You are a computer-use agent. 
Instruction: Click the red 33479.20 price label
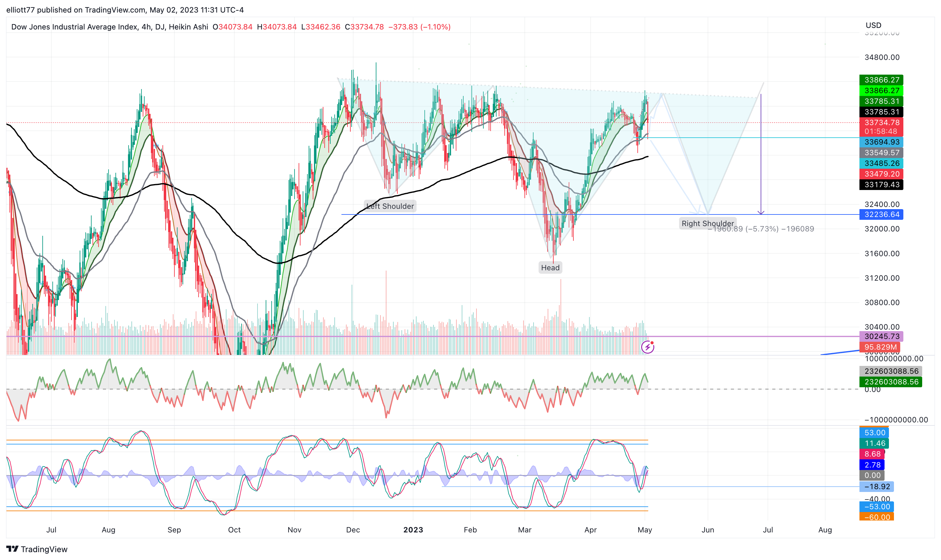[881, 174]
